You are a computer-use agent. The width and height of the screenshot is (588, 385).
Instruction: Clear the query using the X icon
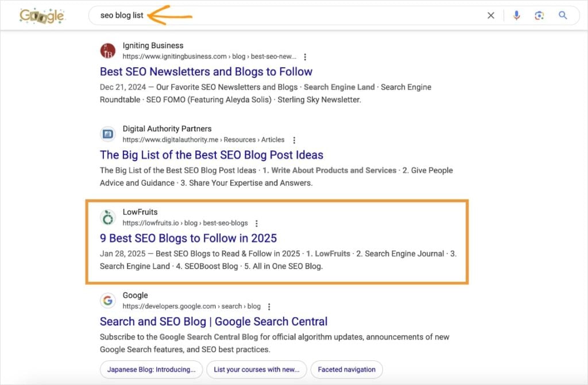coord(491,15)
